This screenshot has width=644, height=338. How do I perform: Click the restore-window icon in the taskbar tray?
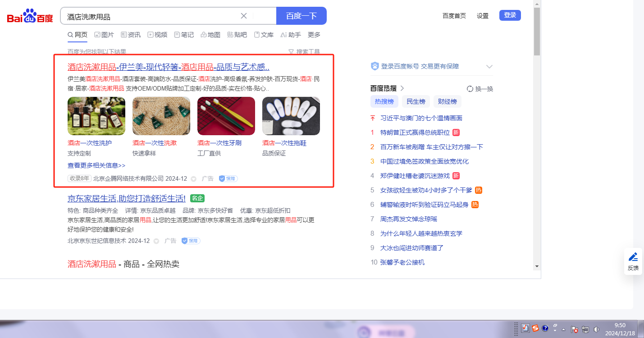[555, 326]
